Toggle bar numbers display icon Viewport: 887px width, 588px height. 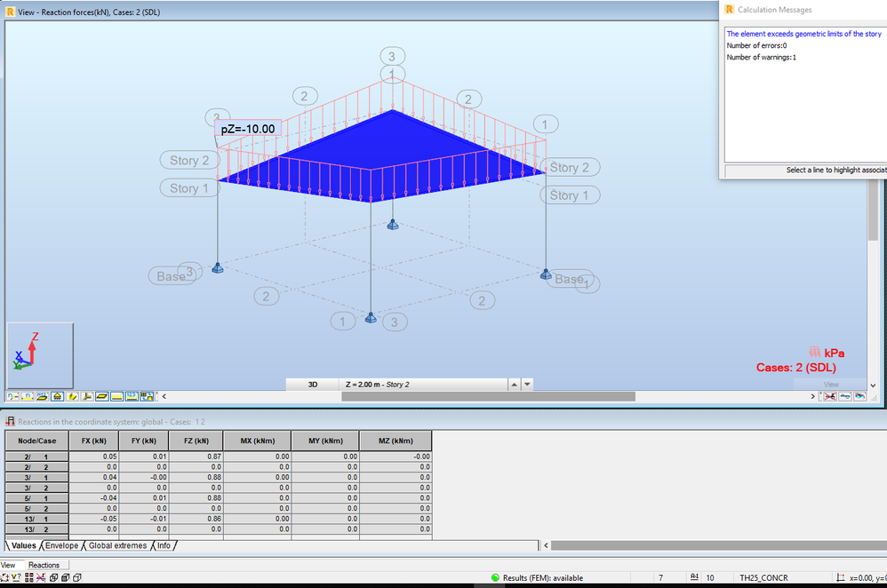tap(28, 396)
